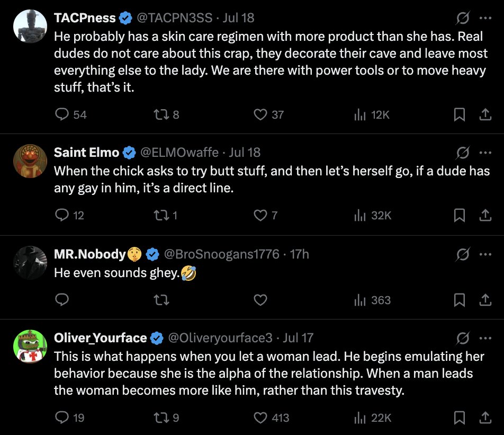The width and height of the screenshot is (504, 435).
Task: Open more options for Saint Elmo tweet
Action: pos(485,153)
